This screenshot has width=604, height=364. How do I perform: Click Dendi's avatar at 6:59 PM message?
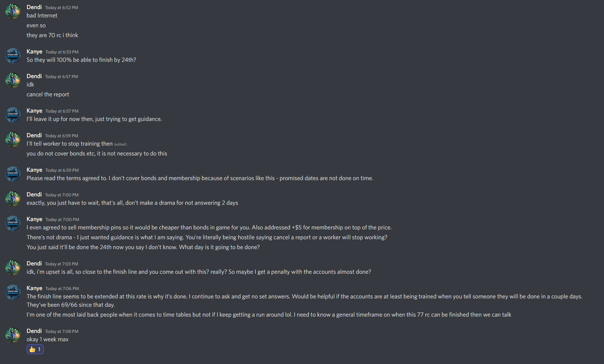coord(13,140)
